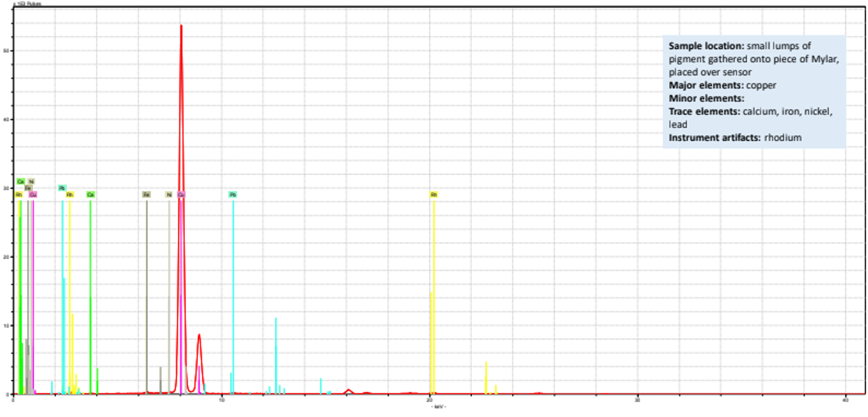The image size is (868, 417).
Task: Click 'Trace elements: calcium, iron, nickel,' line
Action: (x=751, y=111)
